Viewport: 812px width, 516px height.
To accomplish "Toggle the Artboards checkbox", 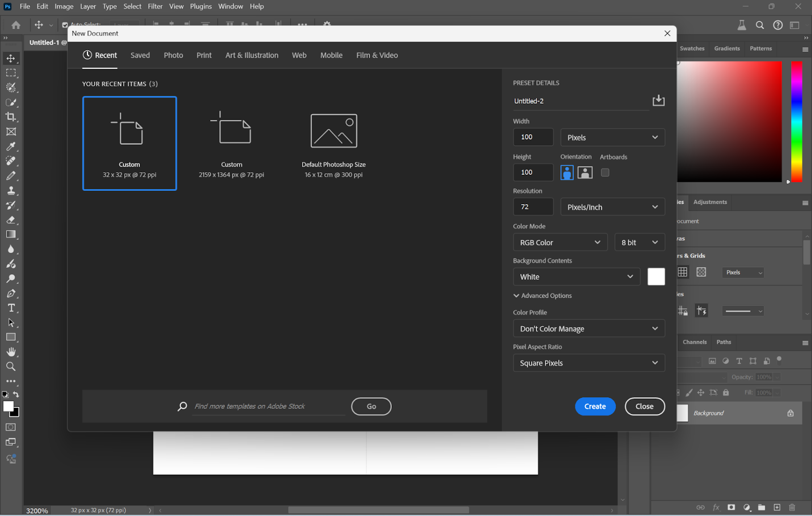I will (605, 173).
